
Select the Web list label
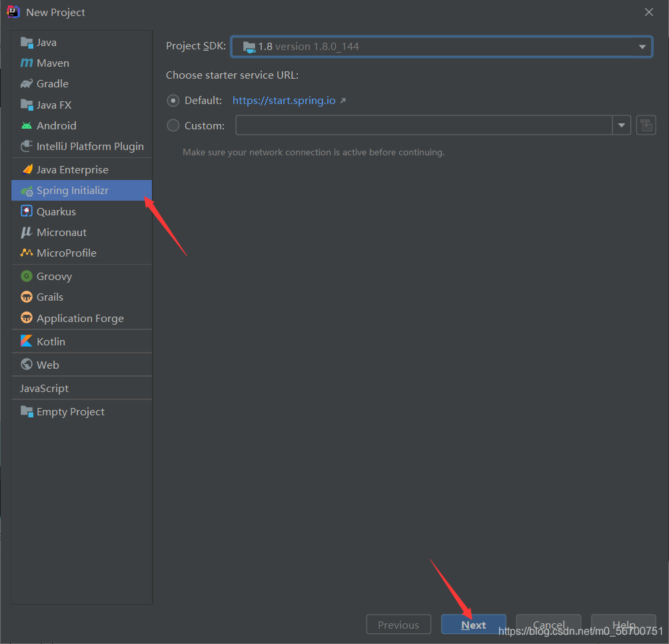(48, 365)
